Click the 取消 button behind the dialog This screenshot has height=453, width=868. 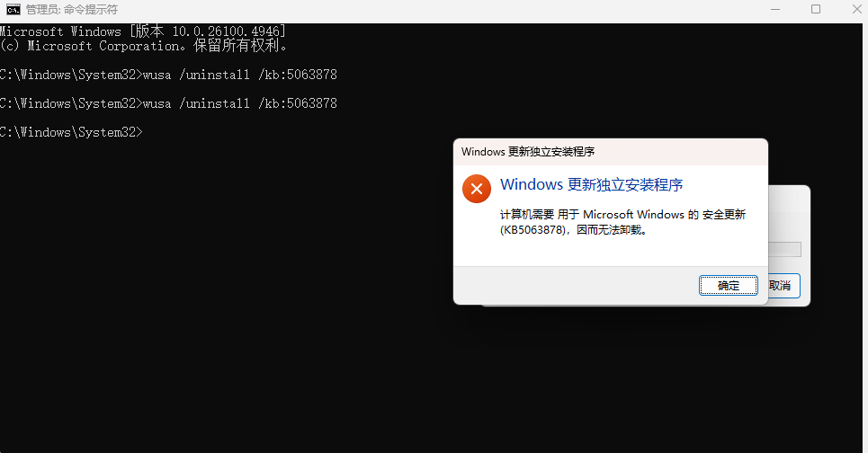click(x=783, y=286)
